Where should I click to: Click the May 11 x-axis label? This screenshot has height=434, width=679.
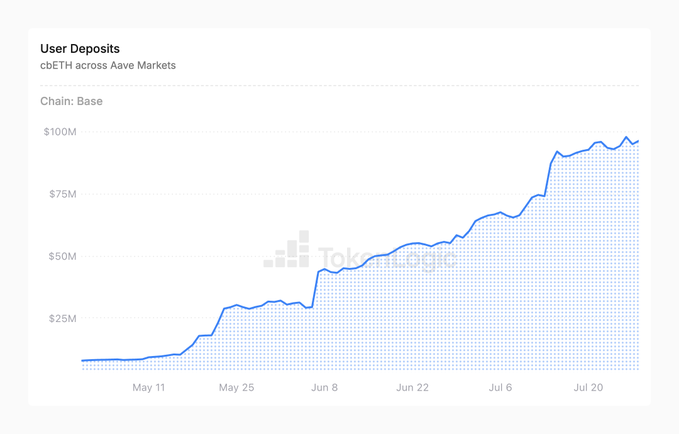149,387
